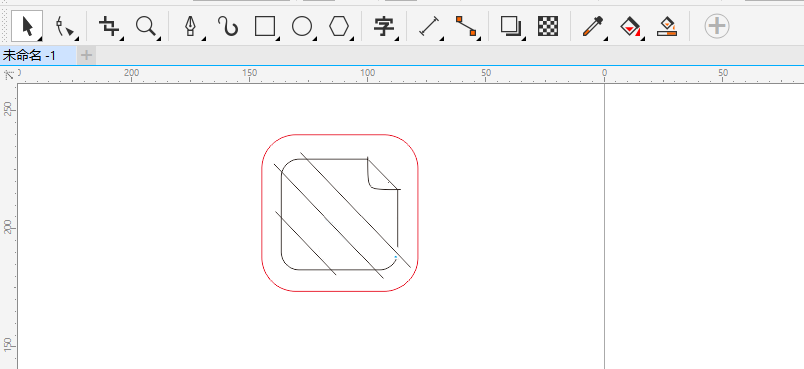
Task: Choose the Drop Shadow tool
Action: [x=511, y=26]
